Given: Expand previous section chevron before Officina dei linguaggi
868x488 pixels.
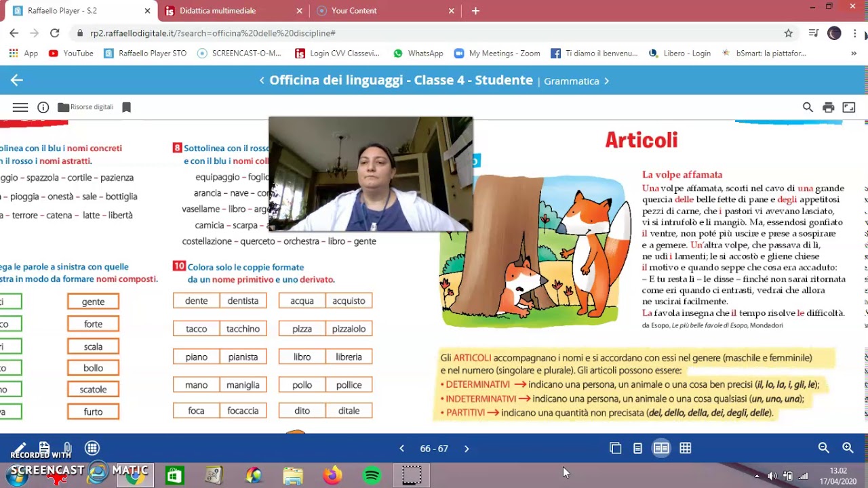Looking at the screenshot, I should (262, 81).
